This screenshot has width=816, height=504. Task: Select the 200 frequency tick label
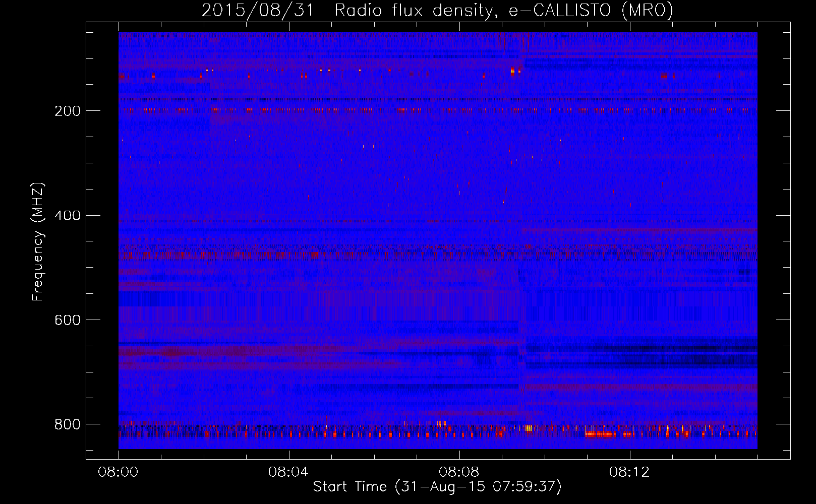tap(68, 111)
